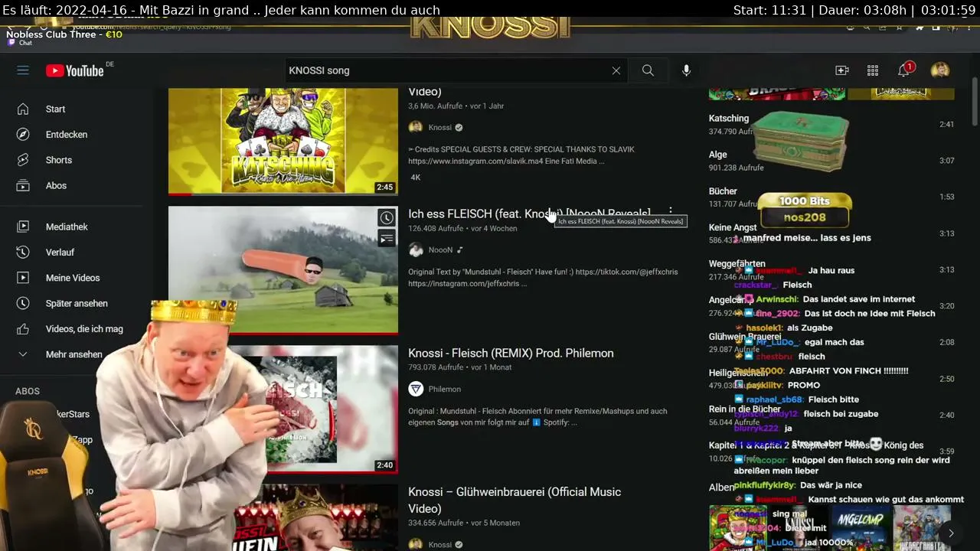The image size is (980, 551).
Task: Open Ich ess FLEISCH (feat. Knossi) title
Action: [529, 214]
